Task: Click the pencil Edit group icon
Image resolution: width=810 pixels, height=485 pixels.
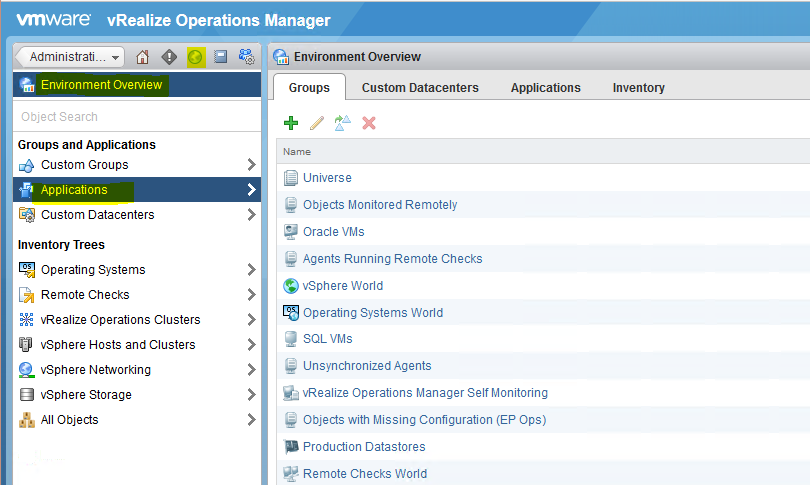Action: click(x=317, y=123)
